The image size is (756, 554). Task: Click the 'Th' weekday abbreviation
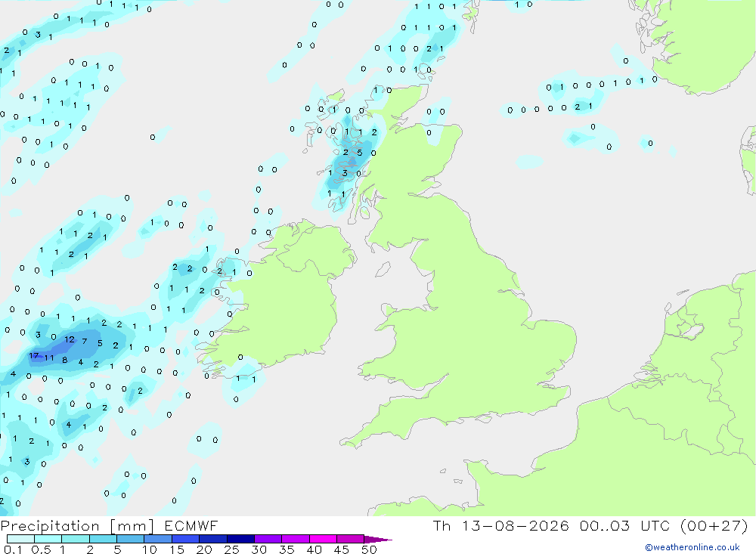click(442, 525)
